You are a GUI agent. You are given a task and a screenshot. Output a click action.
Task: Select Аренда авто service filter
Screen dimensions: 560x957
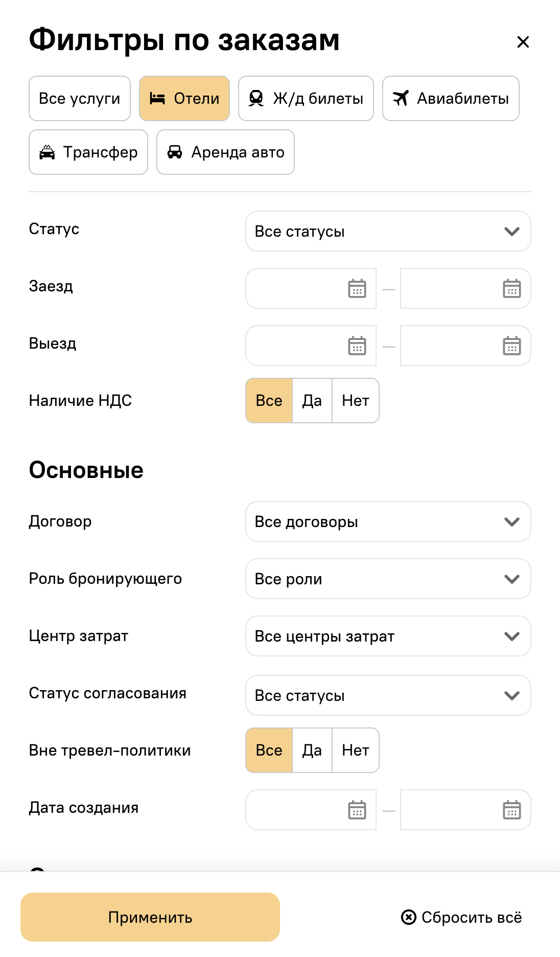point(225,152)
